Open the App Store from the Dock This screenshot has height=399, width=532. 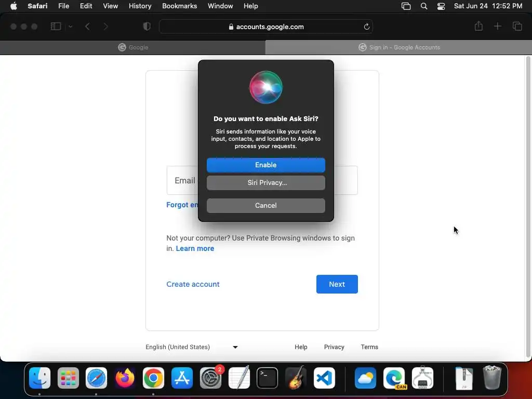click(x=182, y=378)
